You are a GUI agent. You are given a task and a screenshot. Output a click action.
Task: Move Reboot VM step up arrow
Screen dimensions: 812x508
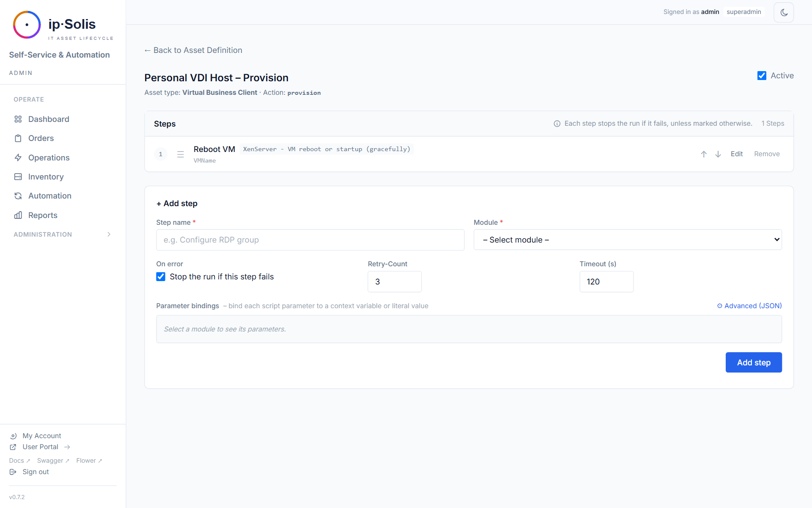click(704, 154)
